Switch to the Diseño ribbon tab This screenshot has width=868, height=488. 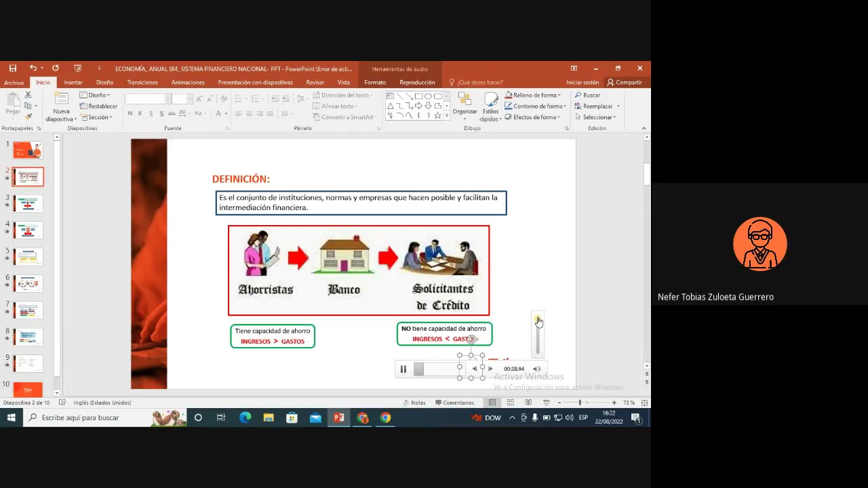tap(105, 83)
